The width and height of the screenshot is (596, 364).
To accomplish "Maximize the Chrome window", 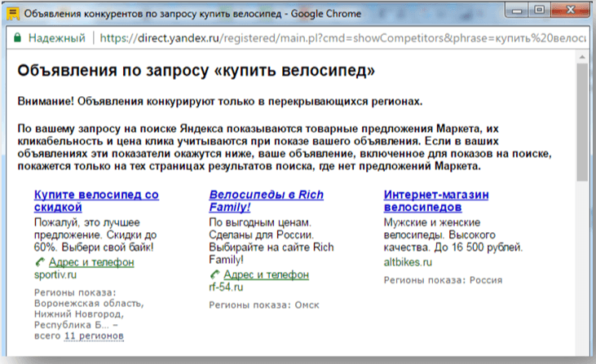I will click(539, 11).
